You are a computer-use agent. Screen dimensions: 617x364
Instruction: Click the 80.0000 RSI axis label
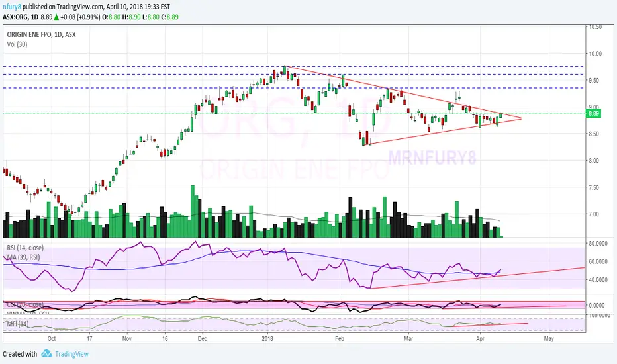[598, 243]
